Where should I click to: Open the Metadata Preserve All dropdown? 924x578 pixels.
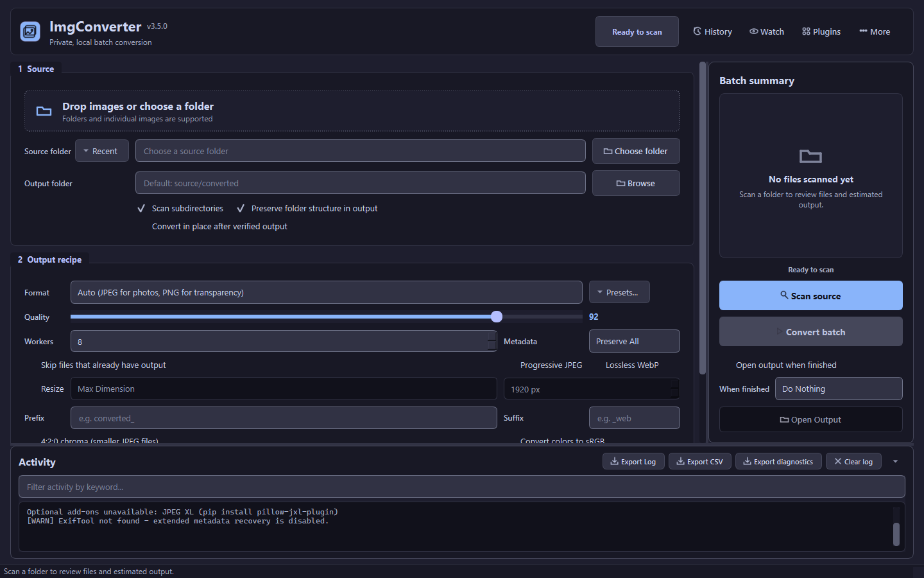634,341
